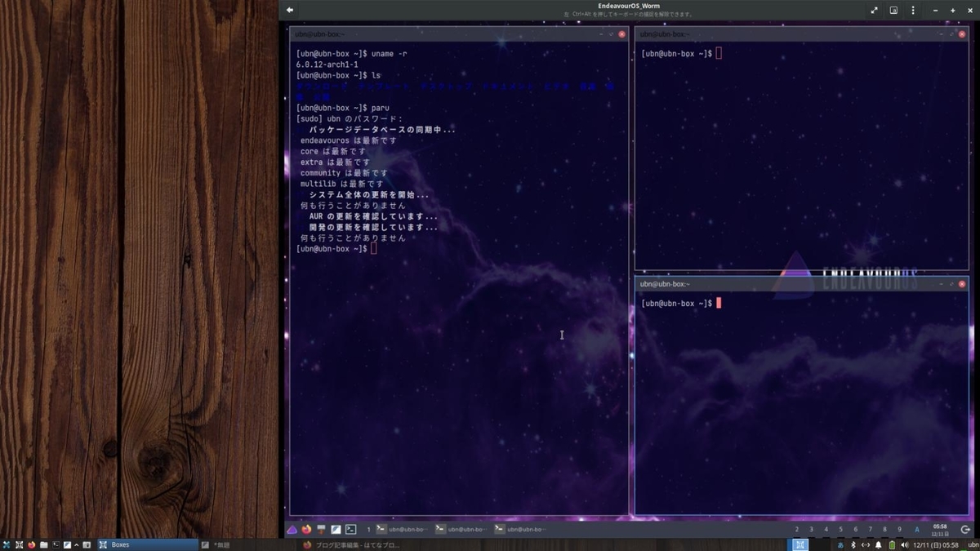Switch to workspace 8 in the guest panel
This screenshot has width=980, height=551.
click(885, 529)
